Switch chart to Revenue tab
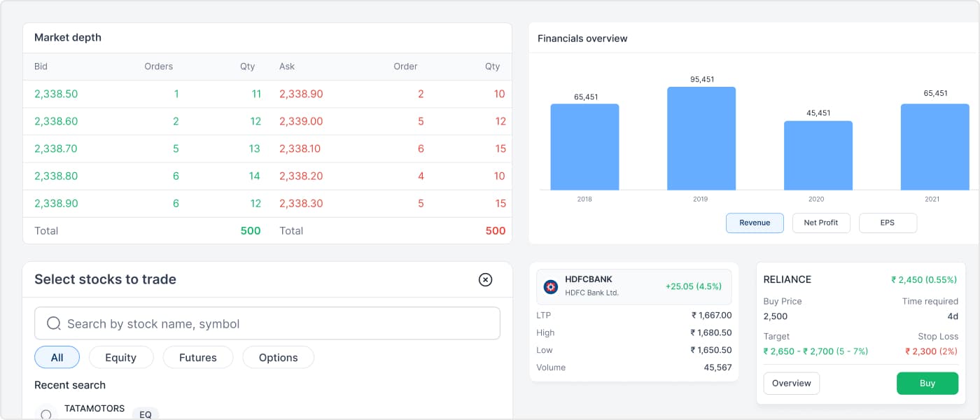This screenshot has height=420, width=980. point(755,223)
